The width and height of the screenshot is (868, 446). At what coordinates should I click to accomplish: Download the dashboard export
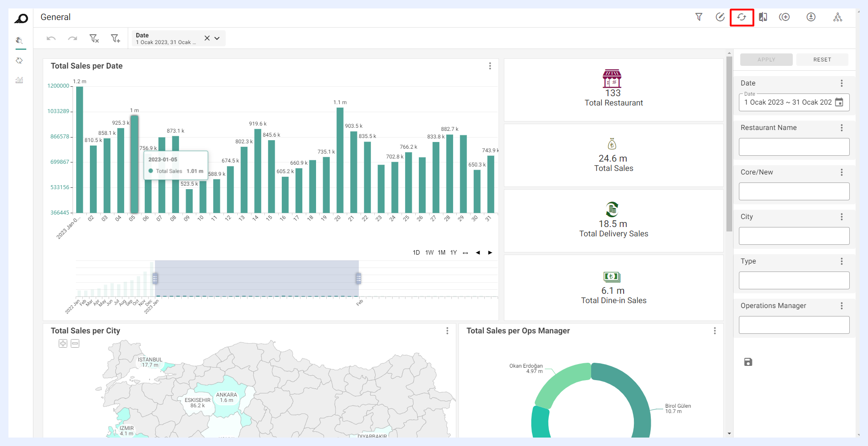(811, 17)
